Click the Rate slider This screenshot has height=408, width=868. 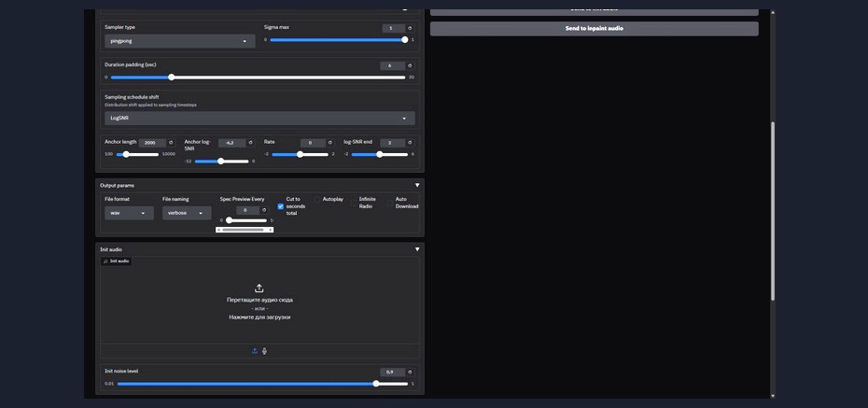pyautogui.click(x=300, y=154)
